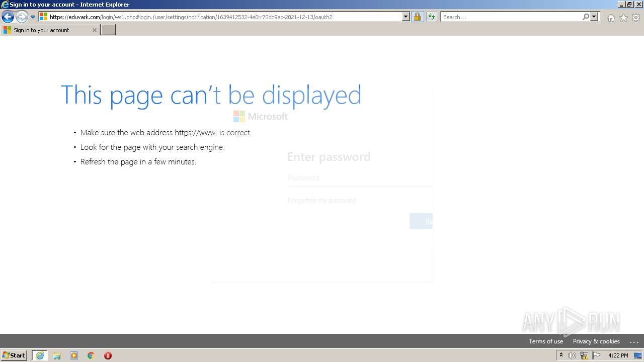Viewport: 644px width, 362px height.
Task: Open the recent pages dropdown arrow
Action: click(x=33, y=17)
